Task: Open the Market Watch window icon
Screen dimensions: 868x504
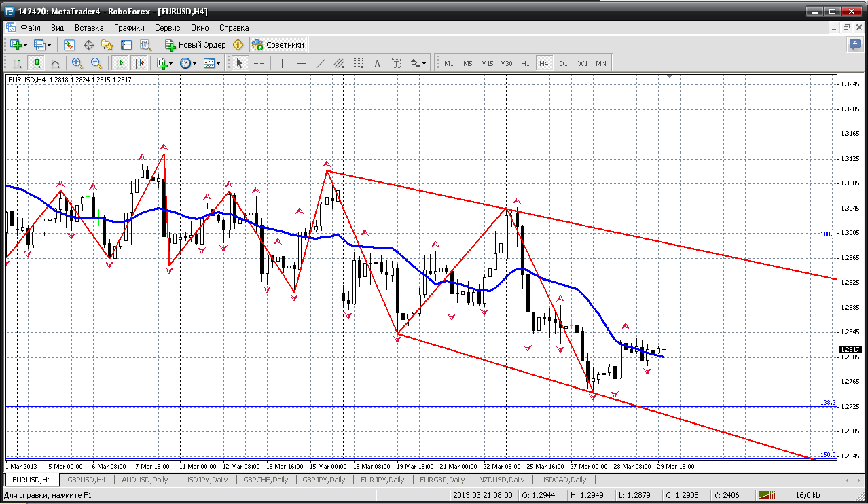Action: tap(69, 45)
